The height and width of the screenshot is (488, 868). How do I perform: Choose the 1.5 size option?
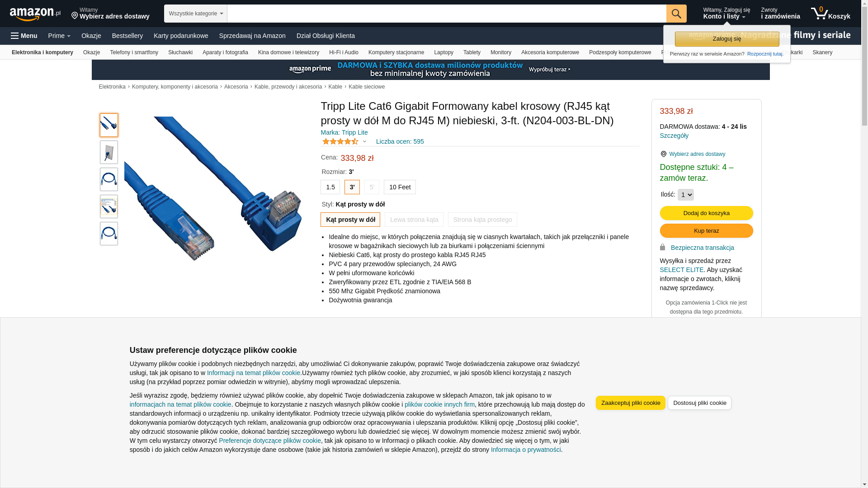330,187
